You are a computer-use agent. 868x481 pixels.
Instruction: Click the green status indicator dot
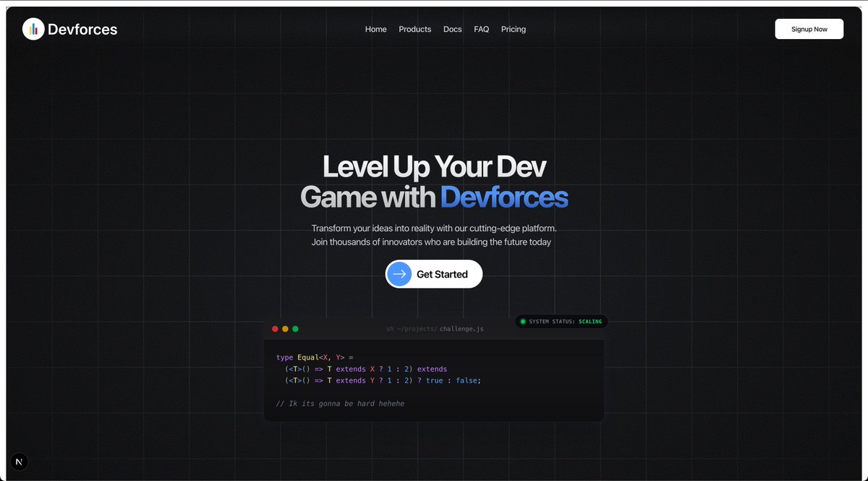[523, 321]
